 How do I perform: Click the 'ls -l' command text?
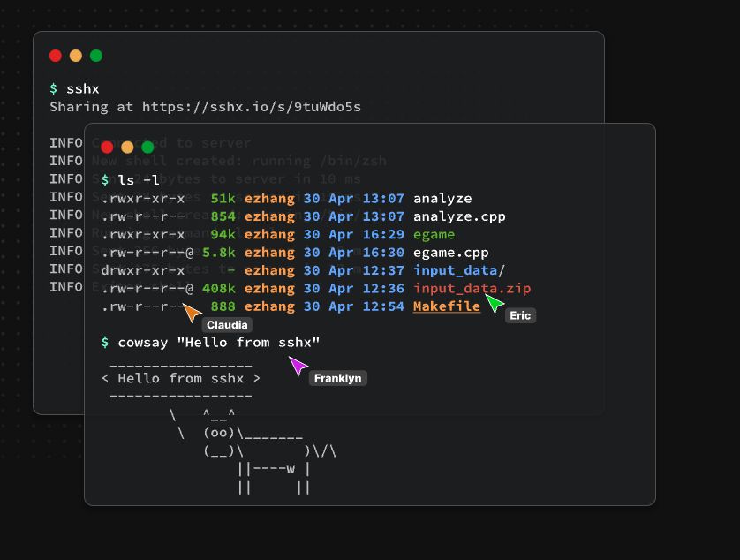139,180
